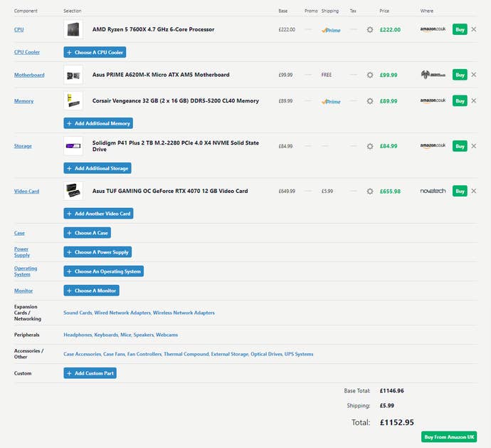Click the Corsair Vengeance memory thumbnail
The image size is (491, 448).
point(73,100)
